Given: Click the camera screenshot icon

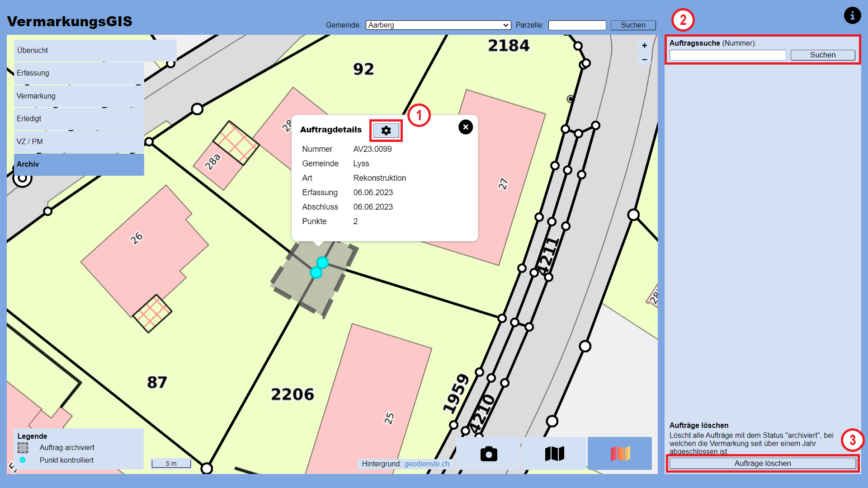Looking at the screenshot, I should [x=489, y=454].
